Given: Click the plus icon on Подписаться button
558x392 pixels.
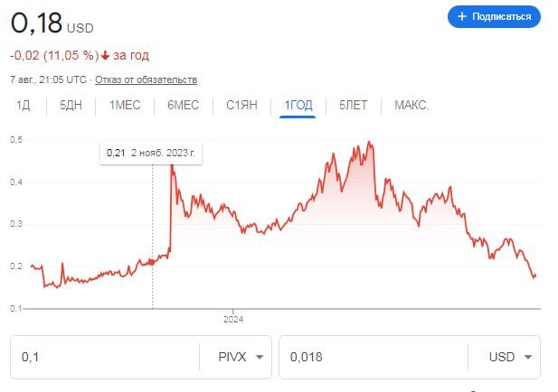Looking at the screenshot, I should [x=462, y=16].
